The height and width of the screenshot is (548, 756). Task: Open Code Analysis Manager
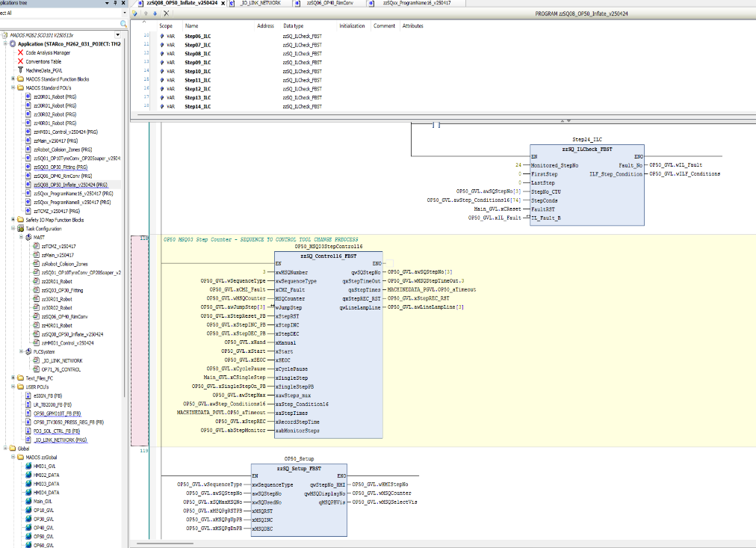[x=48, y=53]
